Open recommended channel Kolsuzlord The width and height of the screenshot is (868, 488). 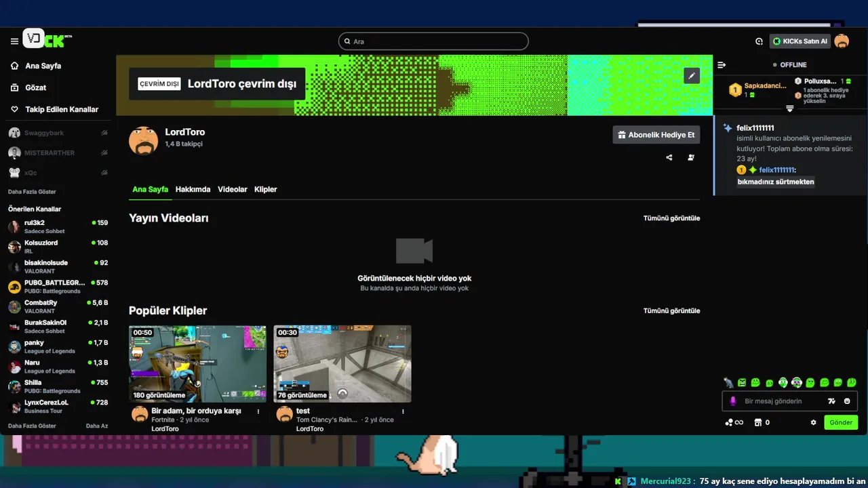point(58,246)
